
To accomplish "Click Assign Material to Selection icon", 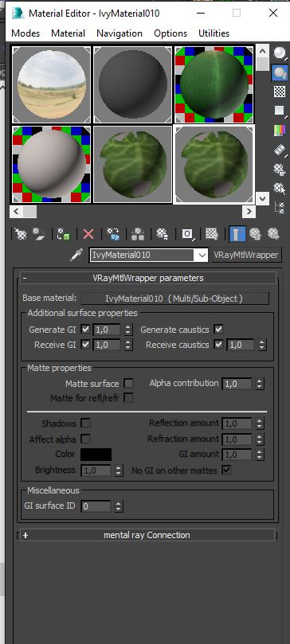I will pos(63,234).
